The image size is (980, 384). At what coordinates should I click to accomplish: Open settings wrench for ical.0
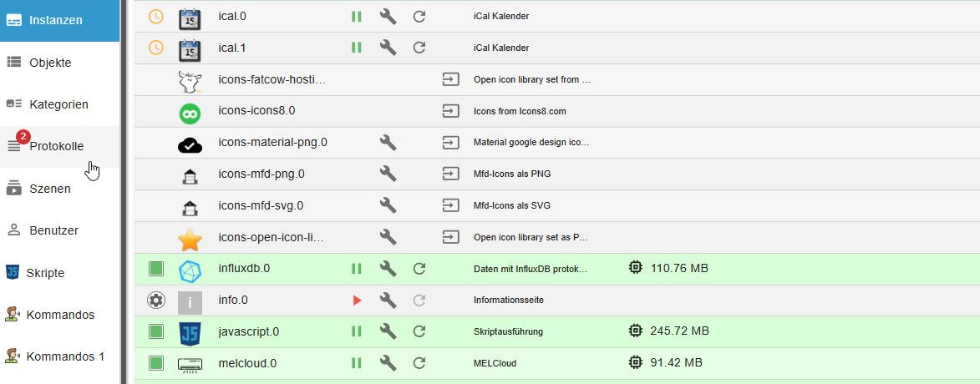tap(388, 16)
